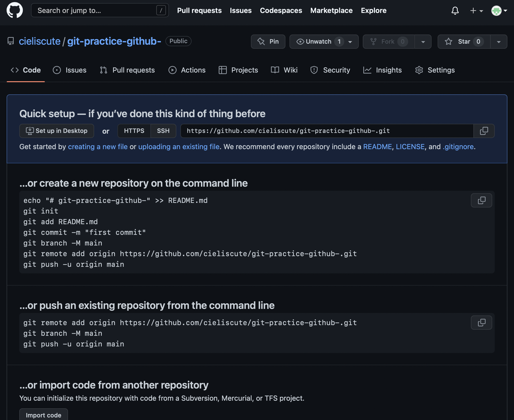Switch to the Wiki tab
Screen dimensions: 514x420
284,70
